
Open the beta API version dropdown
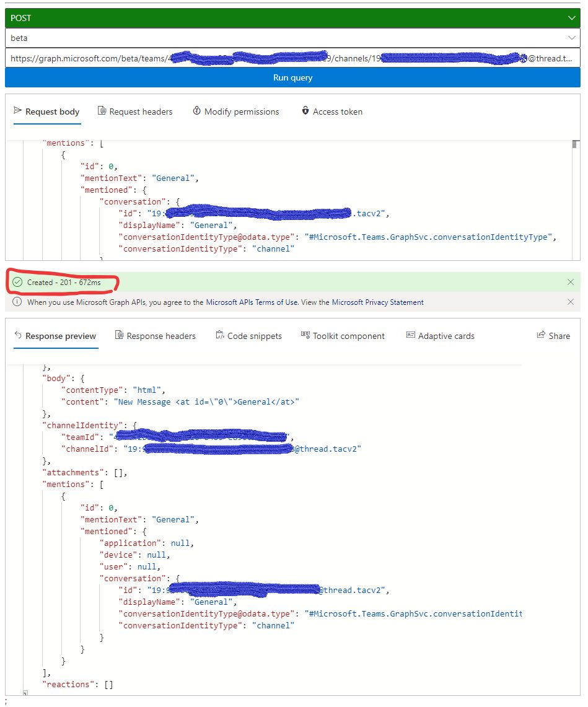click(x=292, y=38)
